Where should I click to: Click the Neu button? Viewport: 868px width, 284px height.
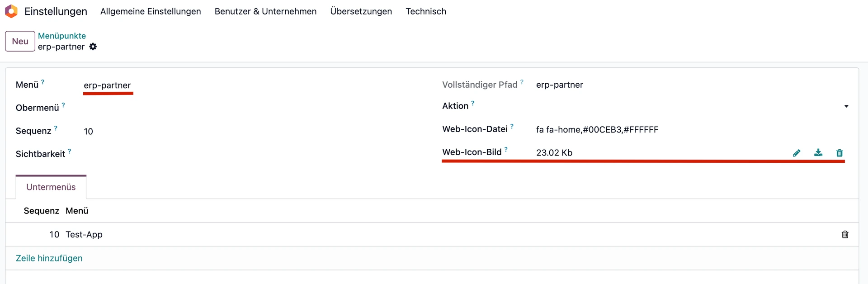pos(20,41)
